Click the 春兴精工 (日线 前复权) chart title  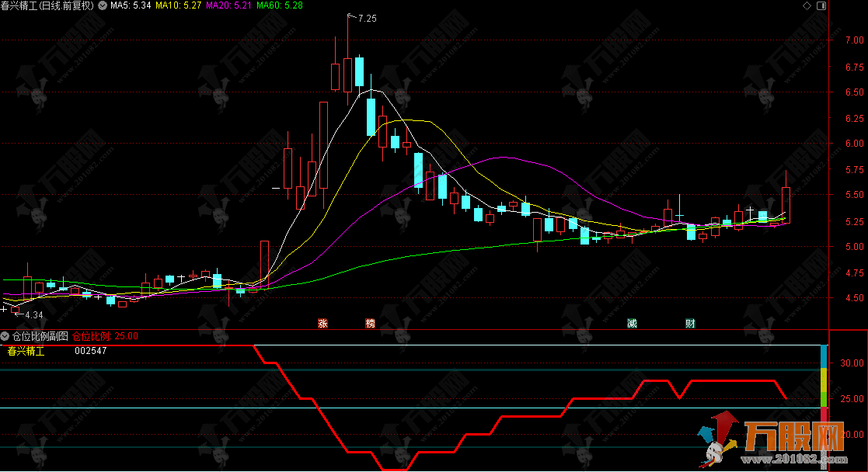(49, 5)
